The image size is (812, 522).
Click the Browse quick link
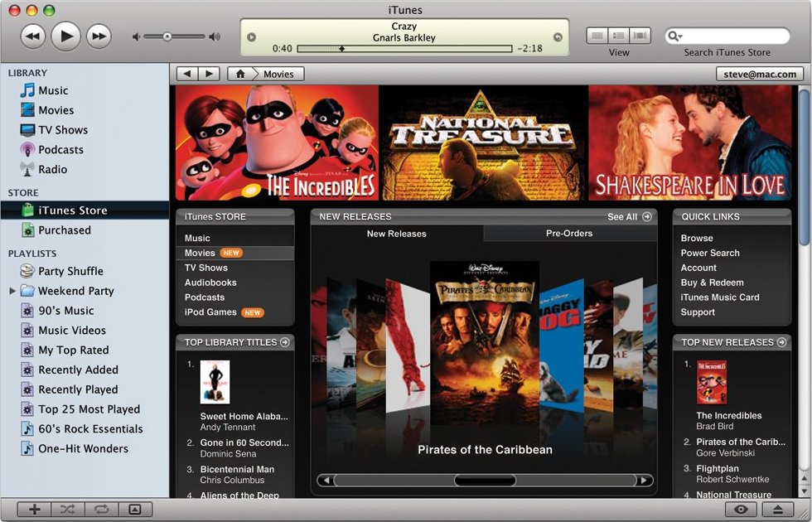pos(697,239)
